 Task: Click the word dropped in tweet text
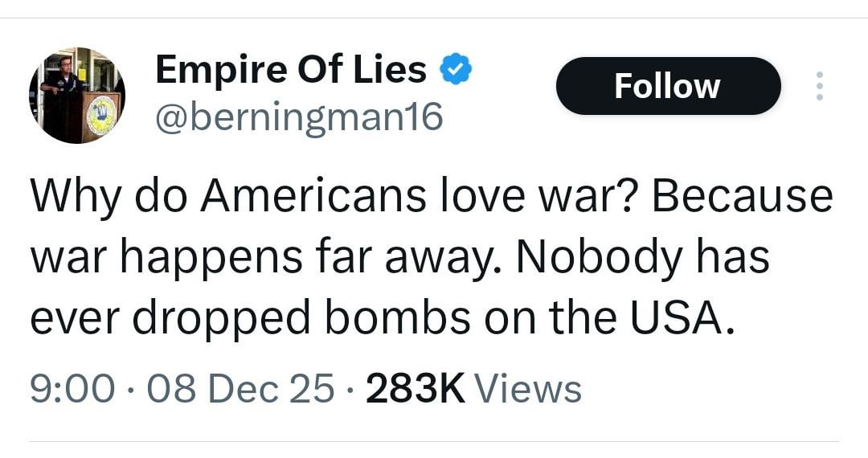(x=222, y=318)
